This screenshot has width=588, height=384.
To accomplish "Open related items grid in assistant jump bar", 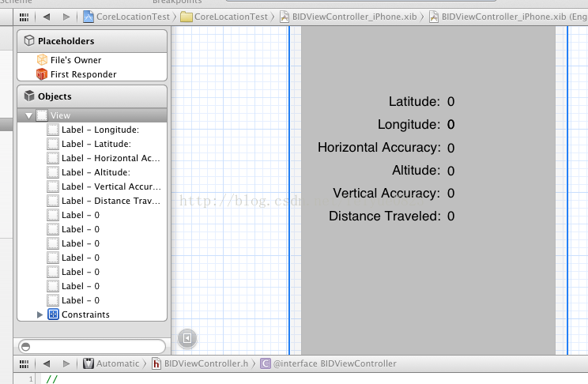I will click(x=24, y=363).
